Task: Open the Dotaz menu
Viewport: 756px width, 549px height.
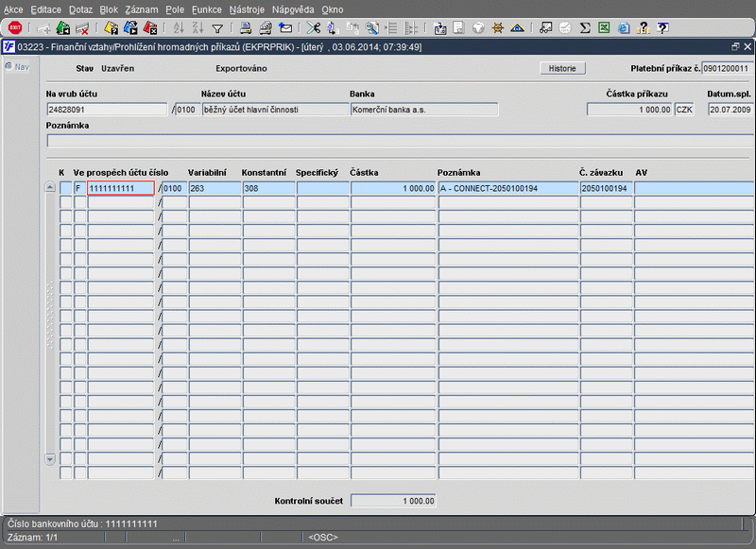Action: tap(80, 9)
